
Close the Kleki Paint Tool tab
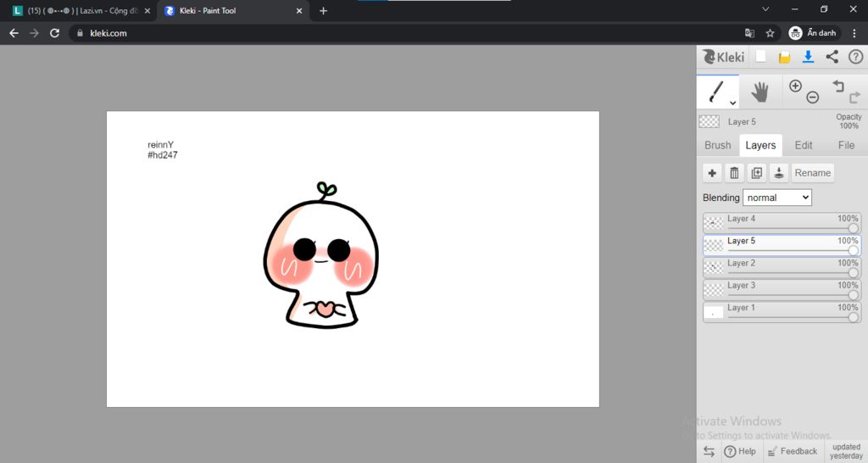click(x=299, y=10)
